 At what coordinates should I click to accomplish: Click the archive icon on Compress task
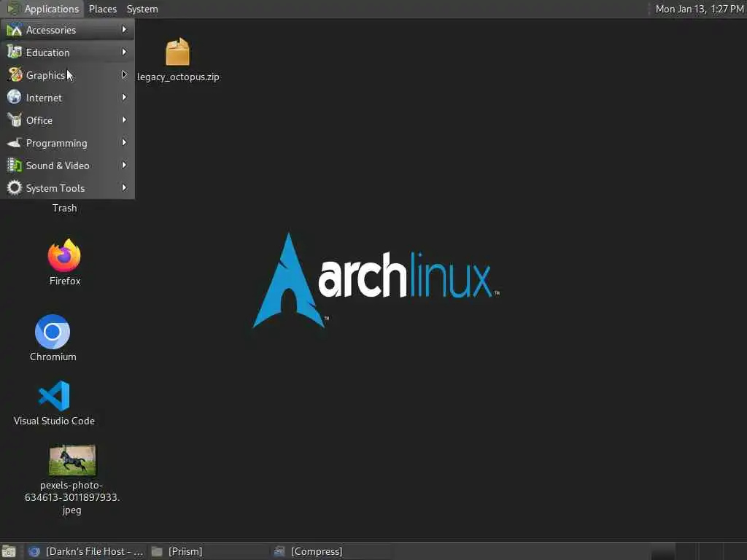279,551
